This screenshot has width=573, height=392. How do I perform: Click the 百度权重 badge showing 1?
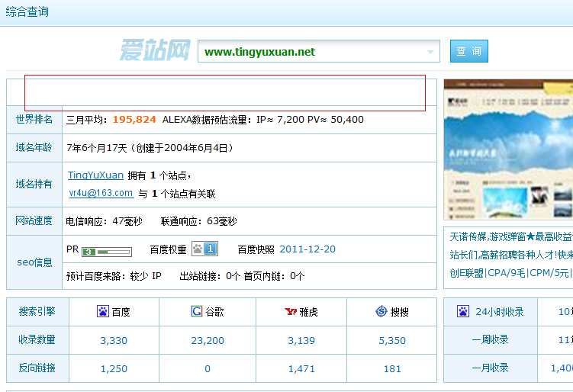coord(205,249)
